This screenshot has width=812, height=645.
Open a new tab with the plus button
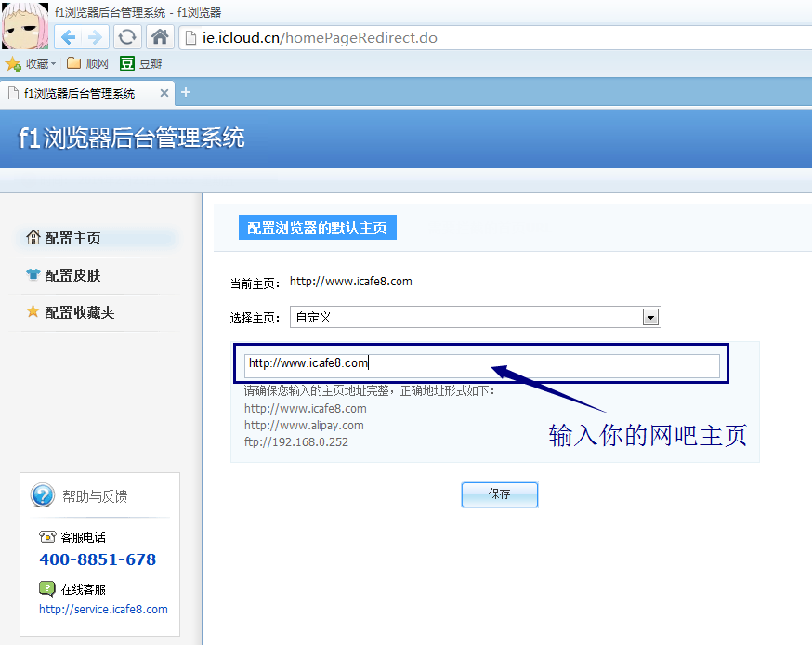(x=186, y=92)
